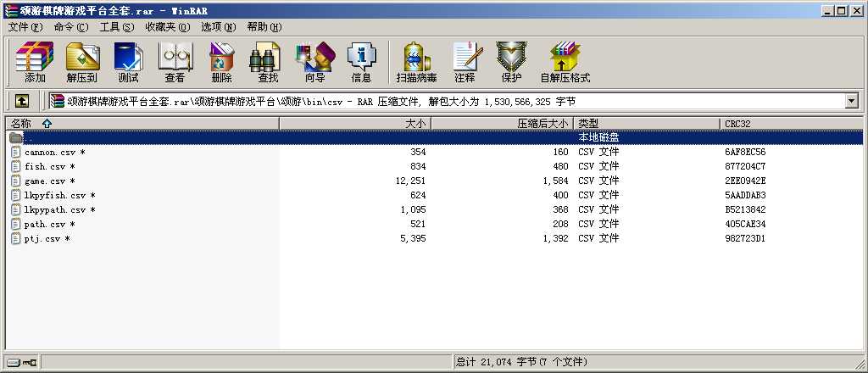Viewport: 868px width, 373px height.
Task: Select the parent folder '..' icon row
Action: coord(15,137)
